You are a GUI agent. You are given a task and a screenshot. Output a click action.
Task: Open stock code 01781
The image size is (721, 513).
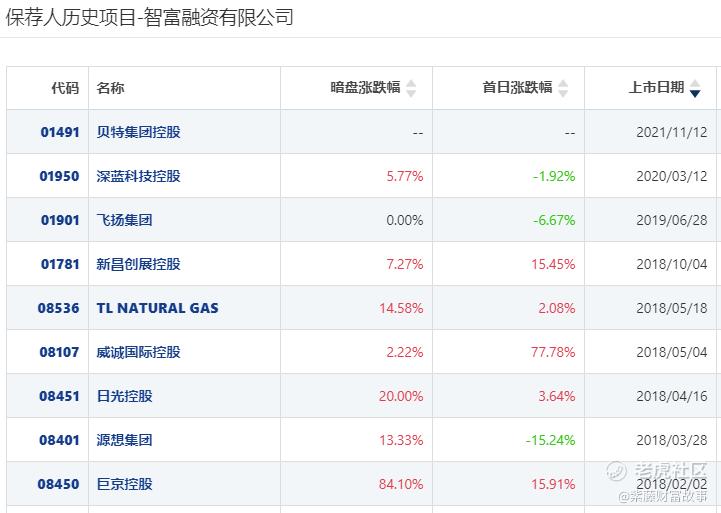[x=60, y=264]
